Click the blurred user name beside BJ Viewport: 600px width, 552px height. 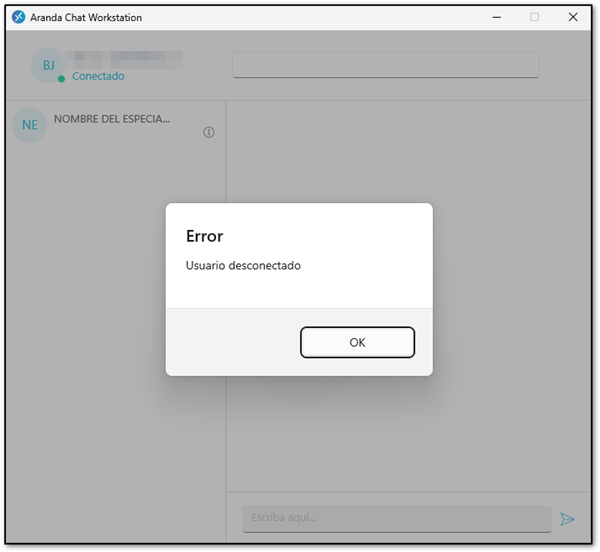[125, 58]
